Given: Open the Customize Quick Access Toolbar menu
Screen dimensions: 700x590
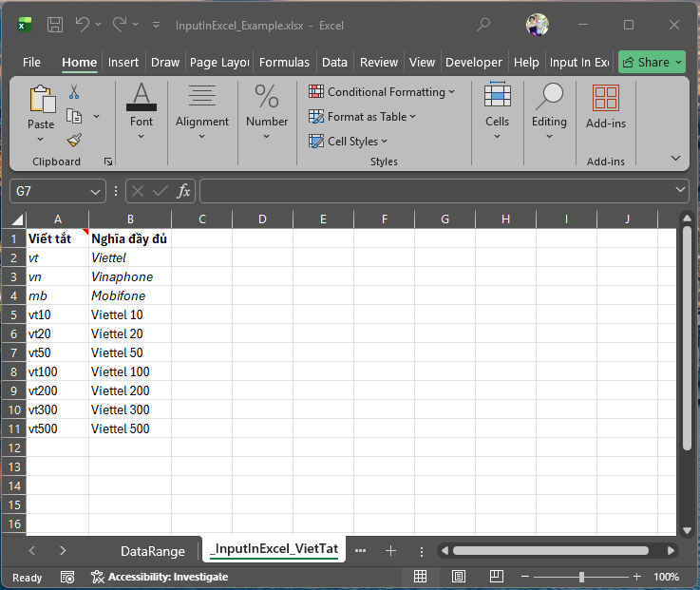Looking at the screenshot, I should point(156,25).
